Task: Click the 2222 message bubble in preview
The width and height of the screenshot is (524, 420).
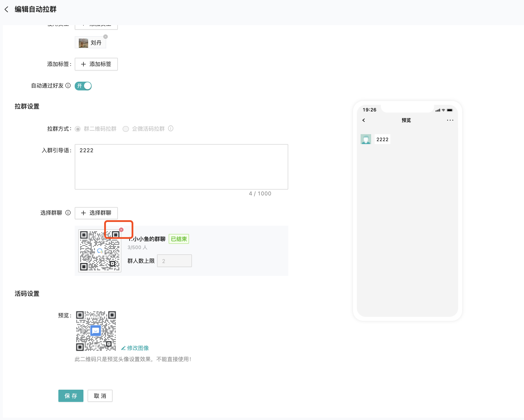Action: 382,139
